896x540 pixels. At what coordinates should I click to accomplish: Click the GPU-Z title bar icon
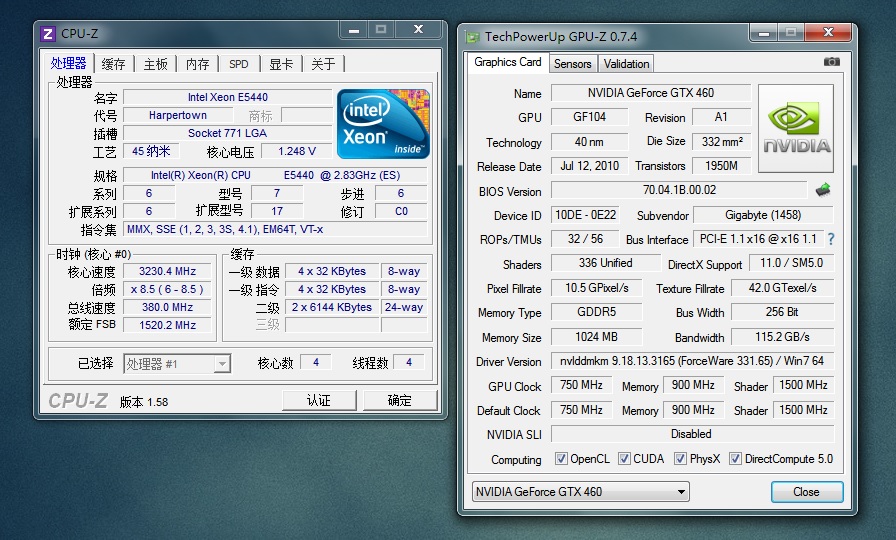tap(472, 37)
